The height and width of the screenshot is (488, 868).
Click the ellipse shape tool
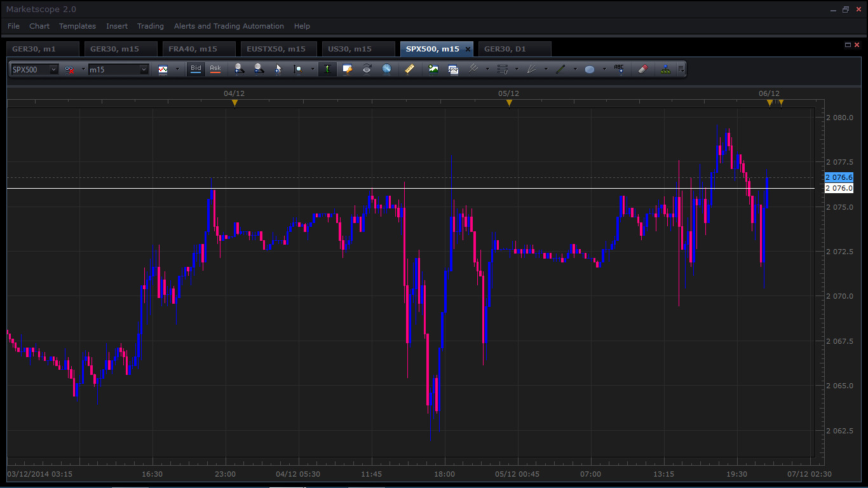[590, 69]
